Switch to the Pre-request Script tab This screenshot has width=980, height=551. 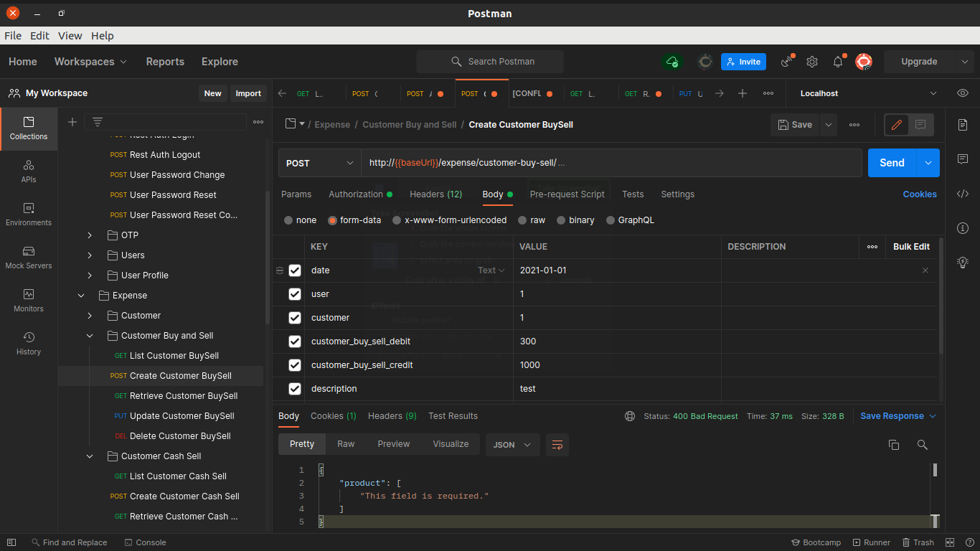pos(567,194)
